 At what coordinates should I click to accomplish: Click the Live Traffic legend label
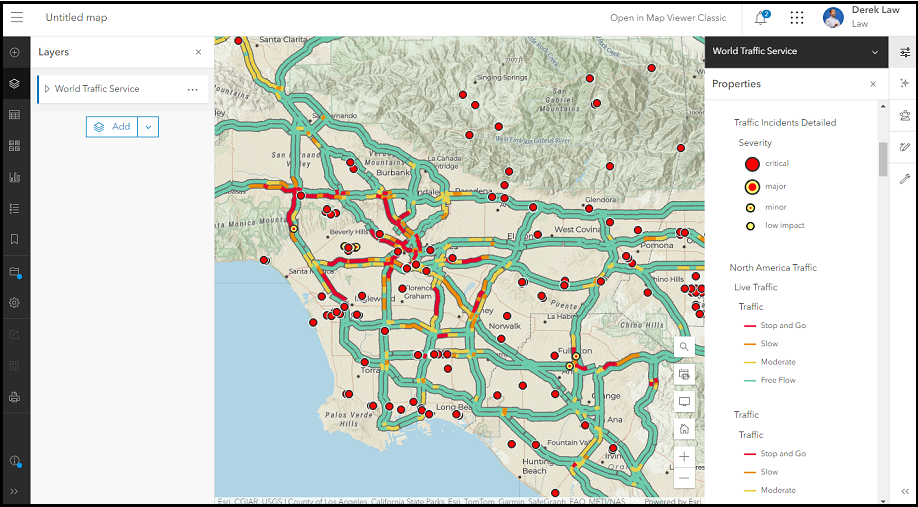click(755, 287)
